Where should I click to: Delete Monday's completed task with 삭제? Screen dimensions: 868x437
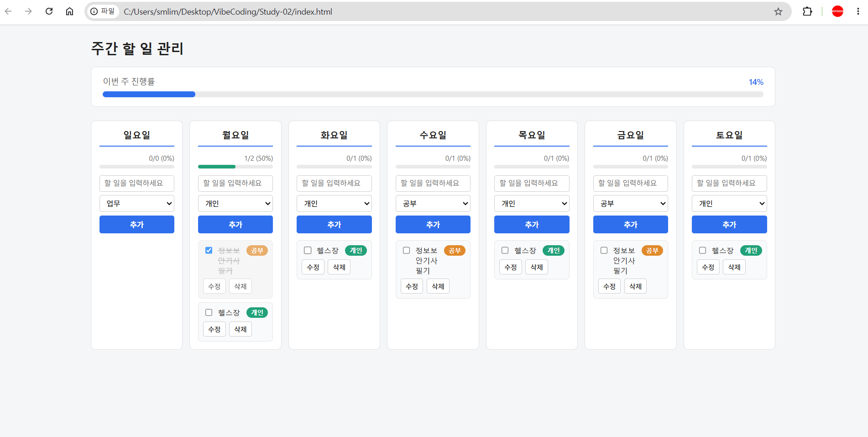click(241, 286)
